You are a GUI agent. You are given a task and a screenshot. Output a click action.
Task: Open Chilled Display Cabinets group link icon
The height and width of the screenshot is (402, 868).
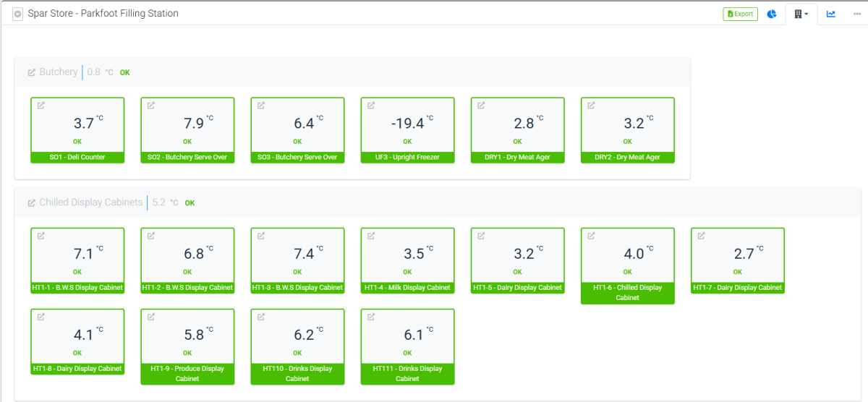[x=32, y=203]
